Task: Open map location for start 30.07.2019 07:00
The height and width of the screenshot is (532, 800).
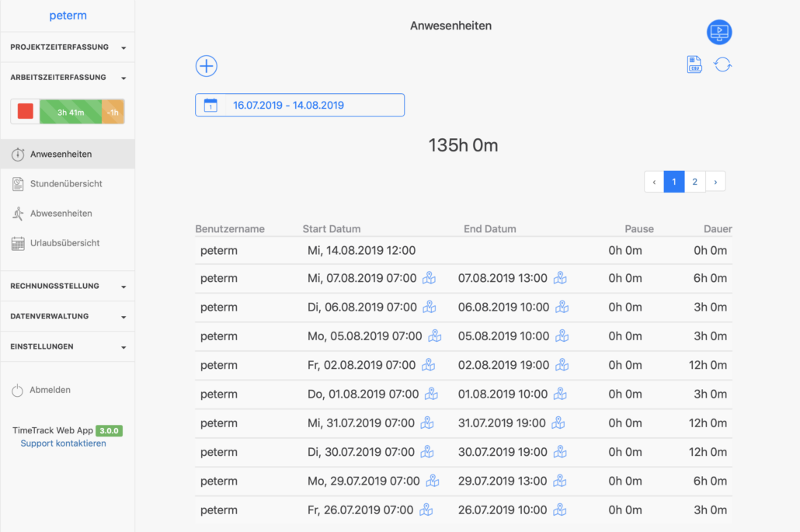Action: pyautogui.click(x=427, y=453)
